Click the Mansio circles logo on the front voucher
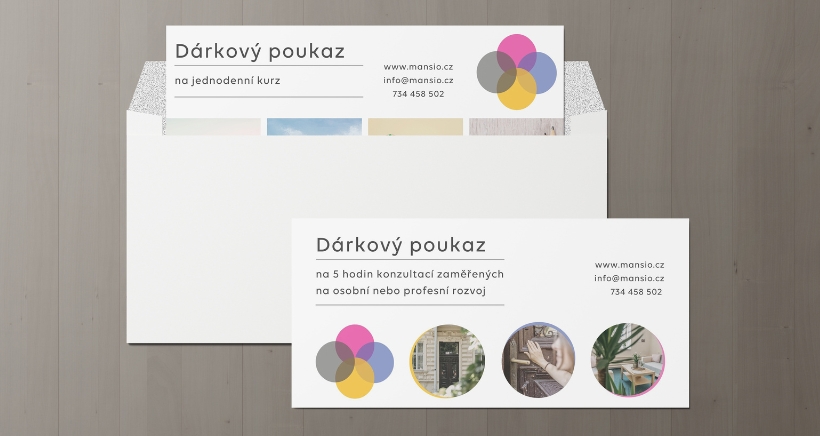The height and width of the screenshot is (436, 820). [x=355, y=362]
